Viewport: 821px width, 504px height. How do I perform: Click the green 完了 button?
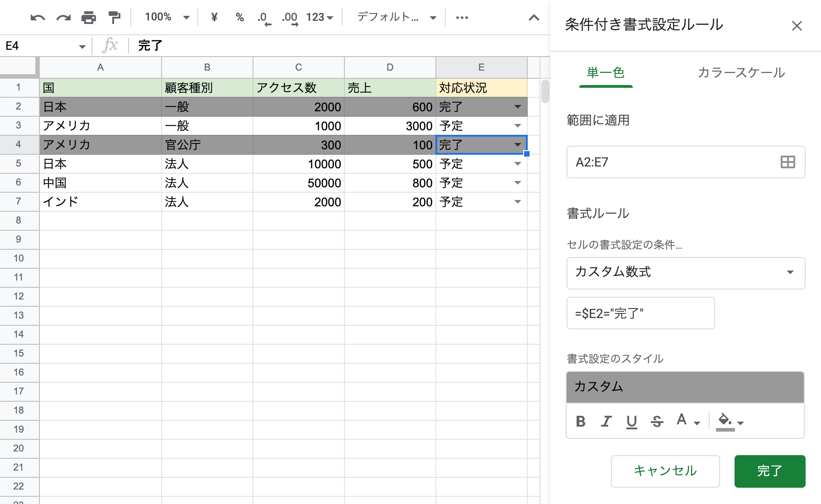[x=769, y=471]
